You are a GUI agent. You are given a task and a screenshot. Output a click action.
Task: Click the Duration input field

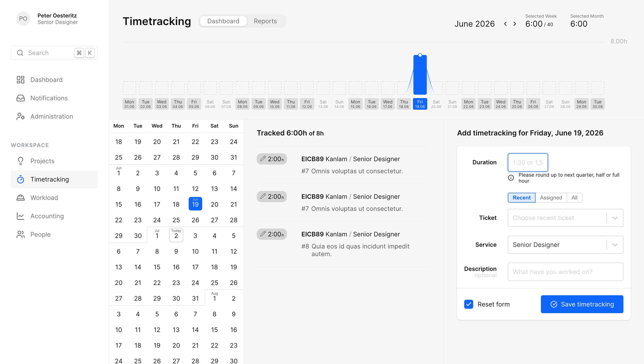click(528, 163)
